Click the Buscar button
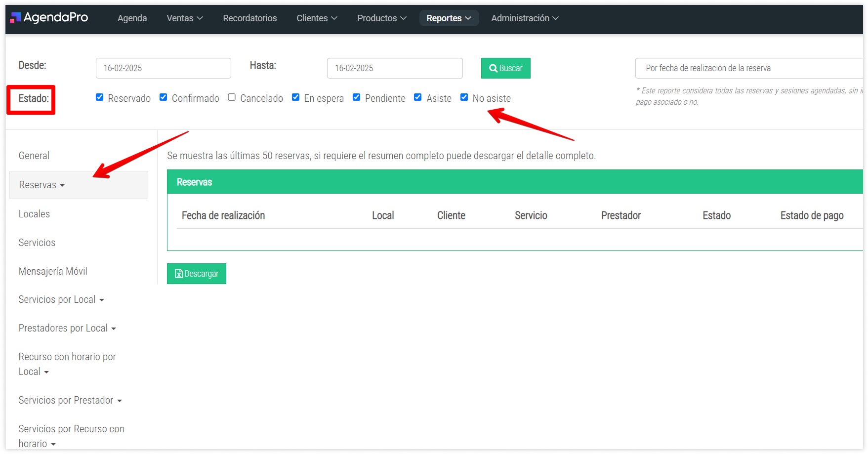 506,68
